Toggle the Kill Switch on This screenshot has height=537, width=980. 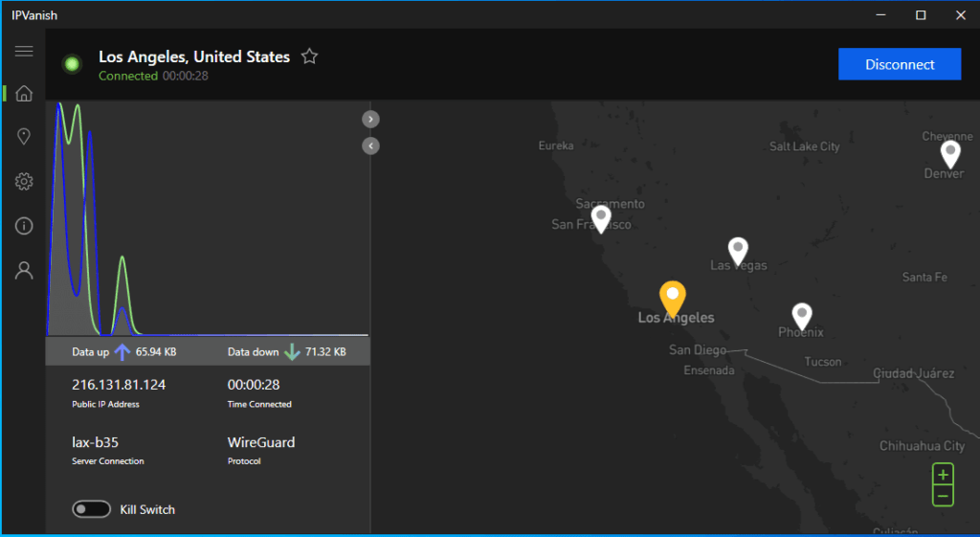(91, 509)
